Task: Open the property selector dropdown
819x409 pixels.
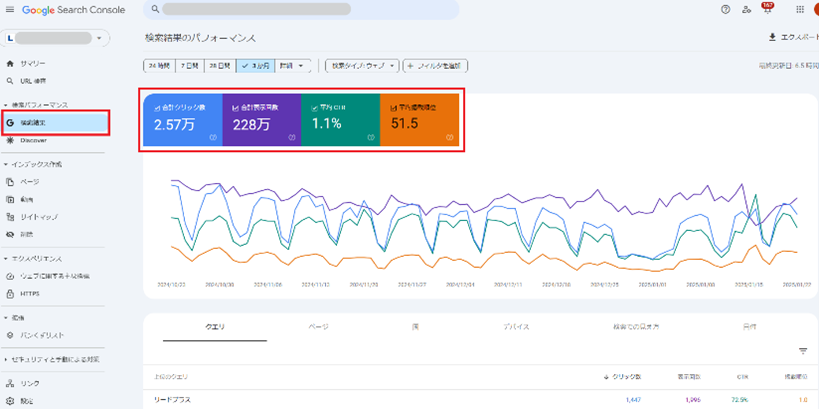Action: coord(55,38)
